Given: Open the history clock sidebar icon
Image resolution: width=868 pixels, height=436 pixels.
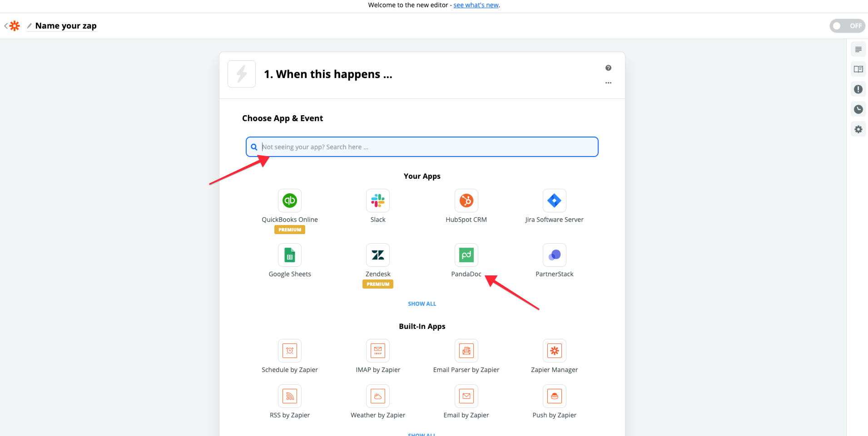Looking at the screenshot, I should (858, 109).
